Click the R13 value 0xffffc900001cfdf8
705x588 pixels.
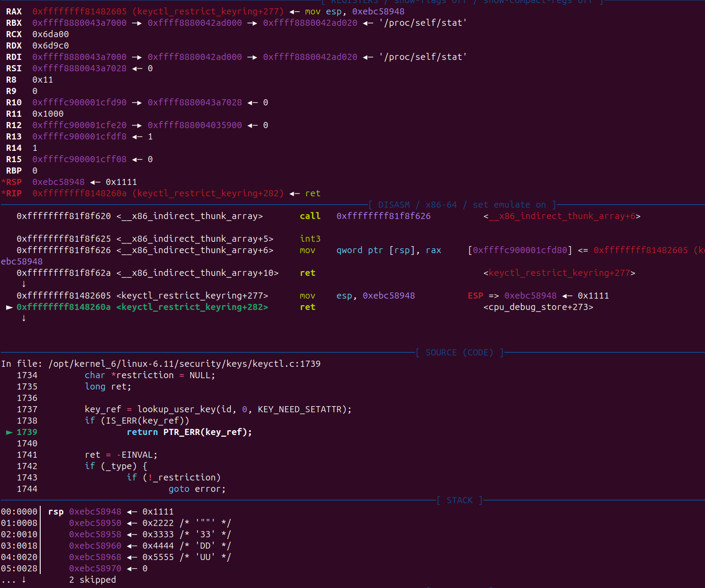pos(79,136)
